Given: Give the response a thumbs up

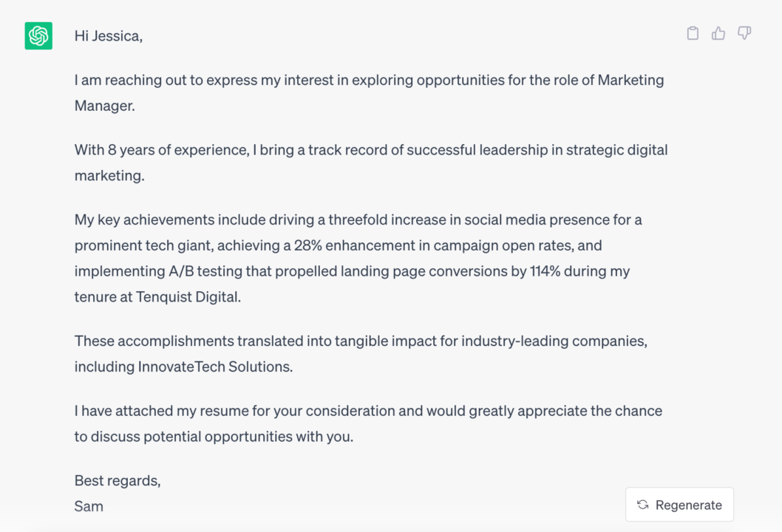Looking at the screenshot, I should coord(718,33).
